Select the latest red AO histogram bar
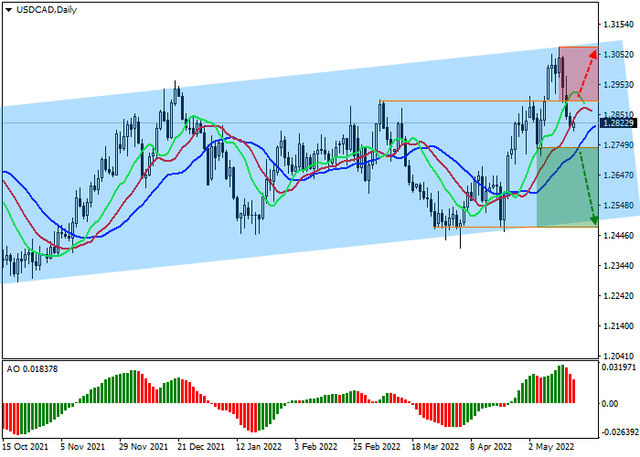Image resolution: width=640 pixels, height=457 pixels. [x=573, y=391]
